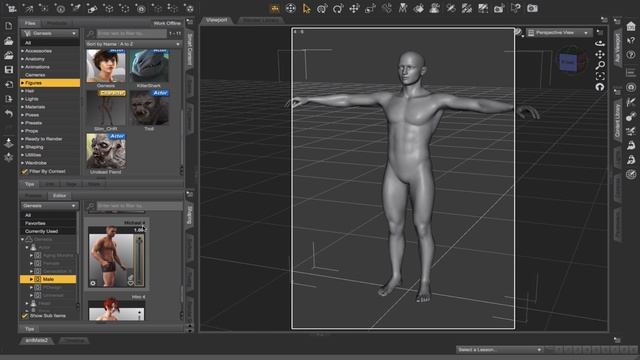
Task: Click the viewport pan control icon
Action: click(600, 54)
